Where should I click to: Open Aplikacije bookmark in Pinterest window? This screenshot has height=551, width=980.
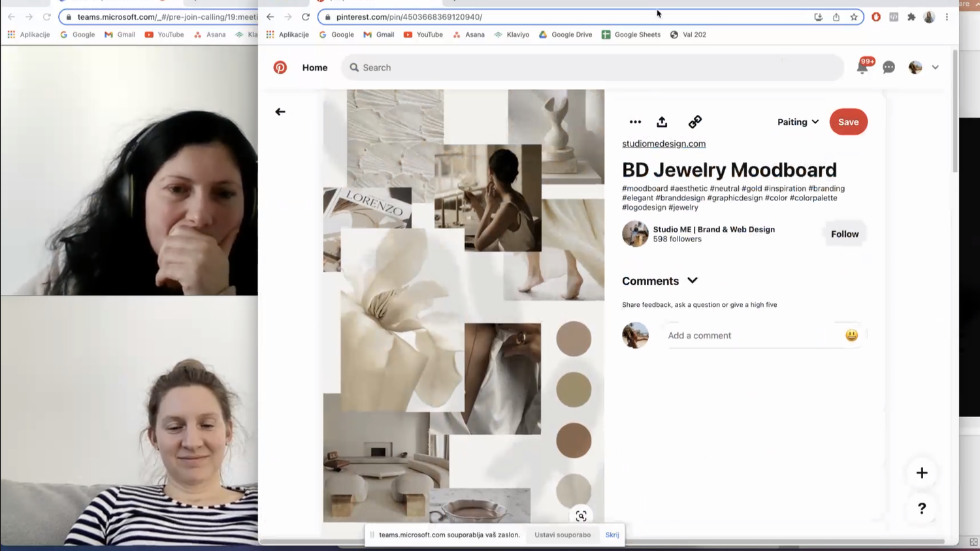[x=287, y=35]
